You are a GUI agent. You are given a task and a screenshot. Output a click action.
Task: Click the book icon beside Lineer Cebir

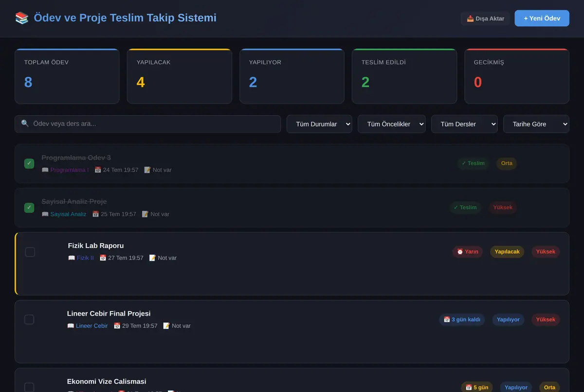71,326
